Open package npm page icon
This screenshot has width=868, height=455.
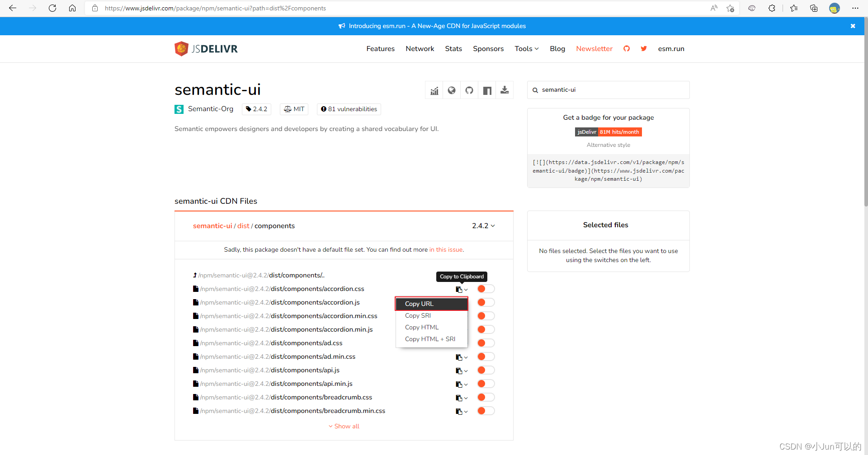[x=487, y=90]
